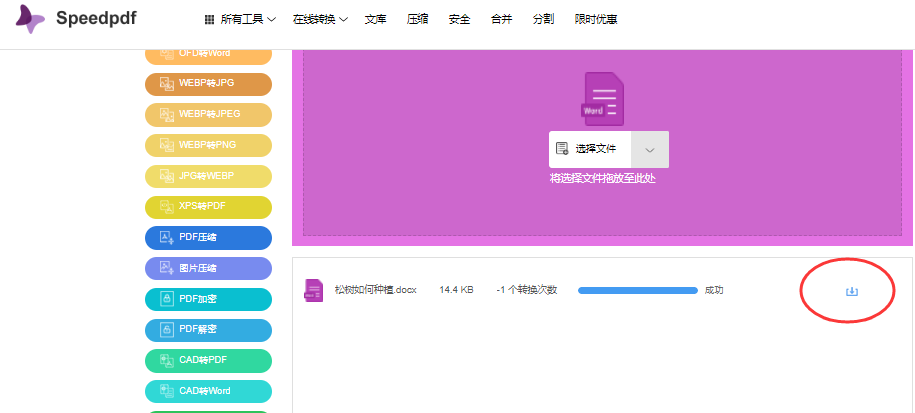
Task: Click the WEBP转JPEG image icon
Action: pos(167,115)
